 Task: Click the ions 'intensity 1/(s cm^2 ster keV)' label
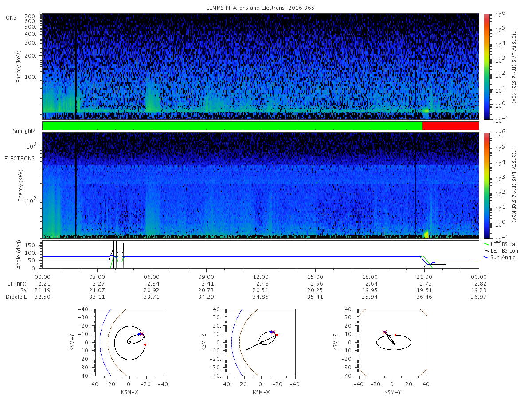tap(514, 66)
